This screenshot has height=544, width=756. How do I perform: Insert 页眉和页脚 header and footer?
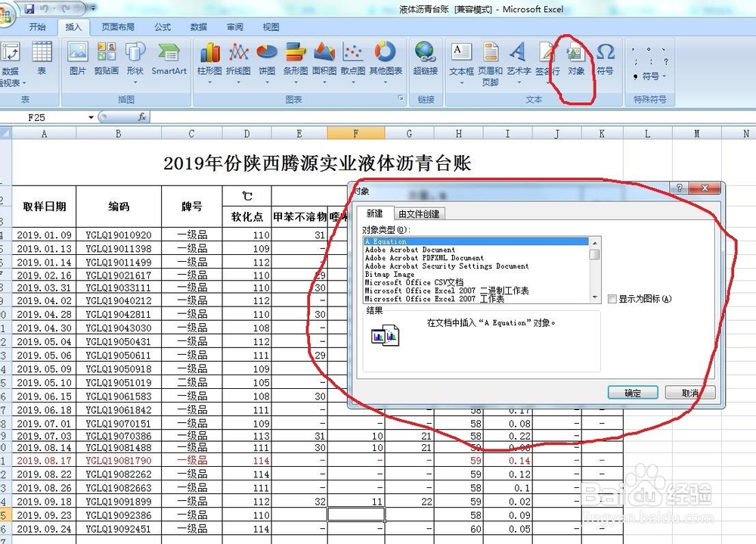pos(491,64)
